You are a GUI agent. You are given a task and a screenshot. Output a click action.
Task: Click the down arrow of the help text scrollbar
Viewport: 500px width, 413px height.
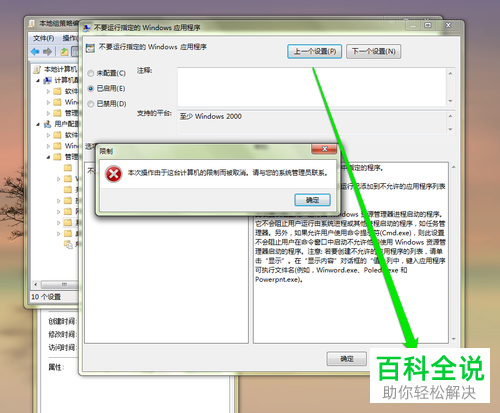[x=453, y=339]
